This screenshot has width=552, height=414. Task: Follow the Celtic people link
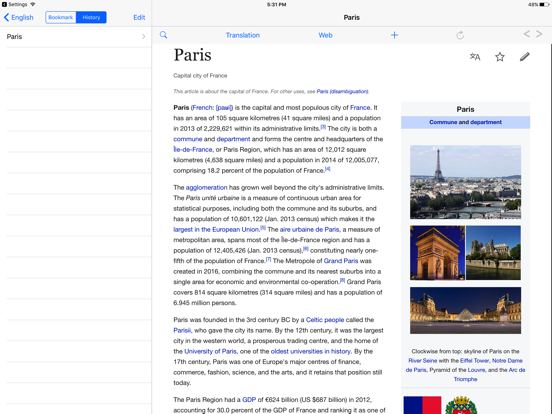tap(325, 320)
